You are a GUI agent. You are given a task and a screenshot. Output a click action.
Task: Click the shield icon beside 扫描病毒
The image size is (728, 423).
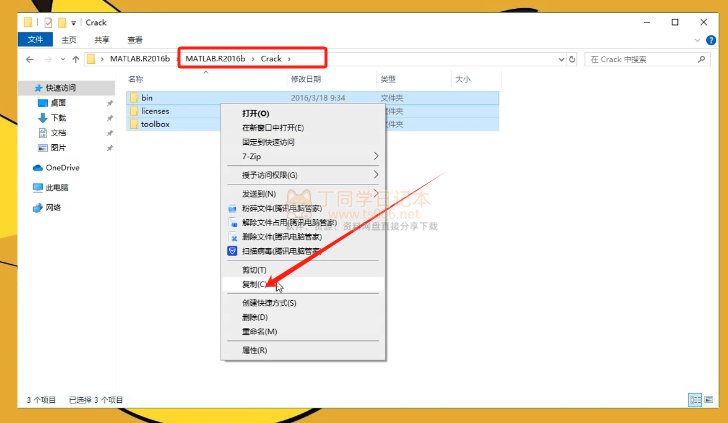(x=232, y=251)
